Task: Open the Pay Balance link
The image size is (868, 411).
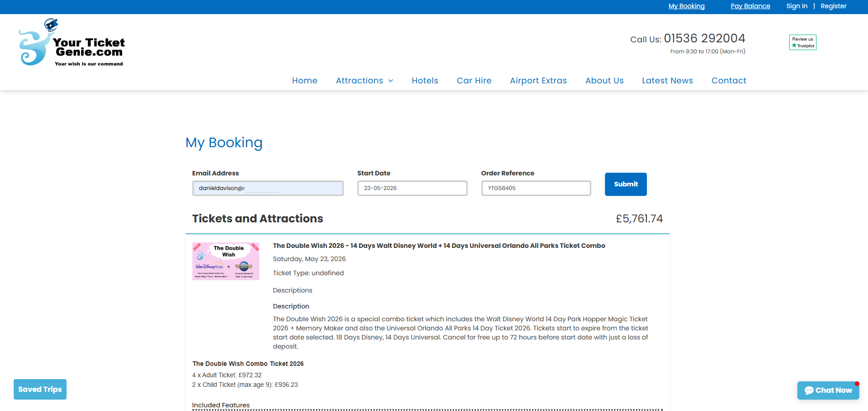Action: (x=750, y=6)
